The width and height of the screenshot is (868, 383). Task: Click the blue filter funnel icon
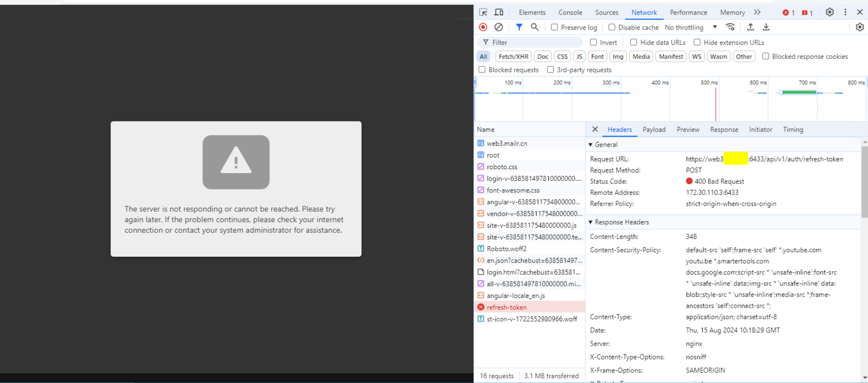(519, 27)
